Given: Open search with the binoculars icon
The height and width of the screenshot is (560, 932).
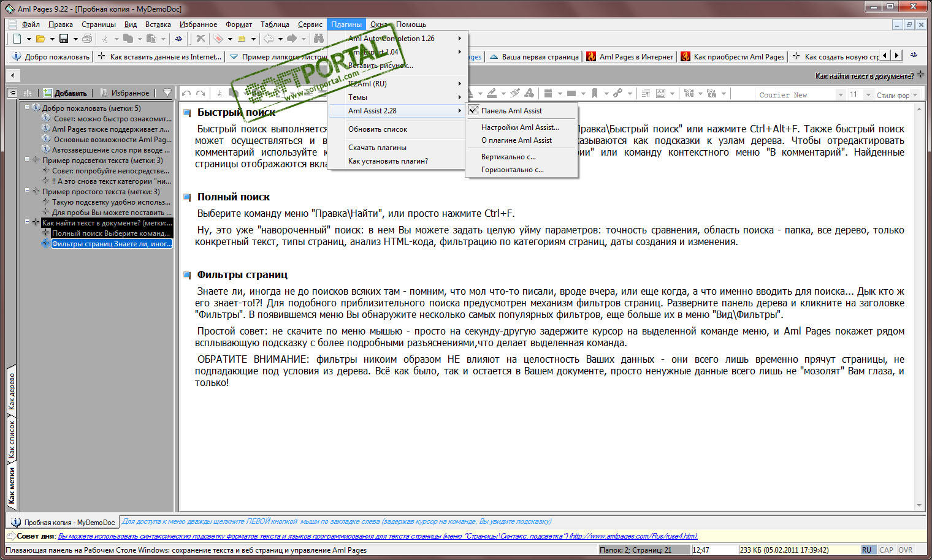Looking at the screenshot, I should pos(319,39).
